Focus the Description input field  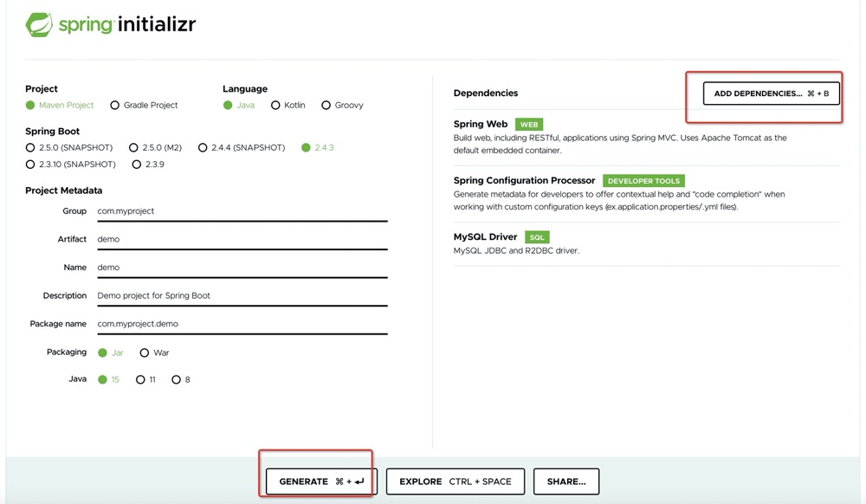point(242,296)
